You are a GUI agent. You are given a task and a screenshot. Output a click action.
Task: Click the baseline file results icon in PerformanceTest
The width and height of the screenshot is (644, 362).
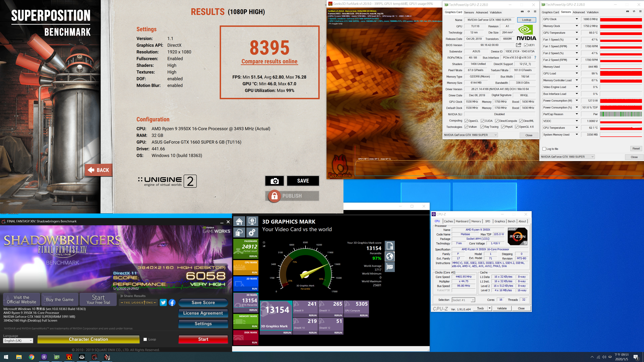coord(390,246)
